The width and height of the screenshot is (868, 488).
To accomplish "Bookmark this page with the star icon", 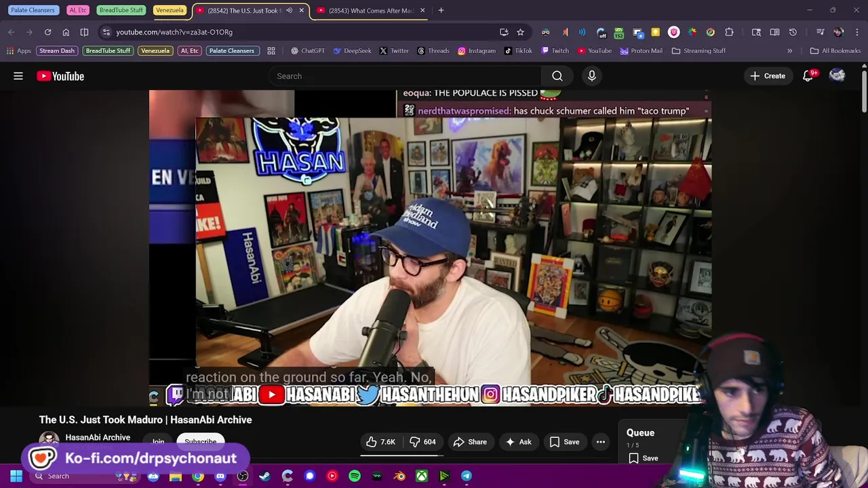I will 520,32.
